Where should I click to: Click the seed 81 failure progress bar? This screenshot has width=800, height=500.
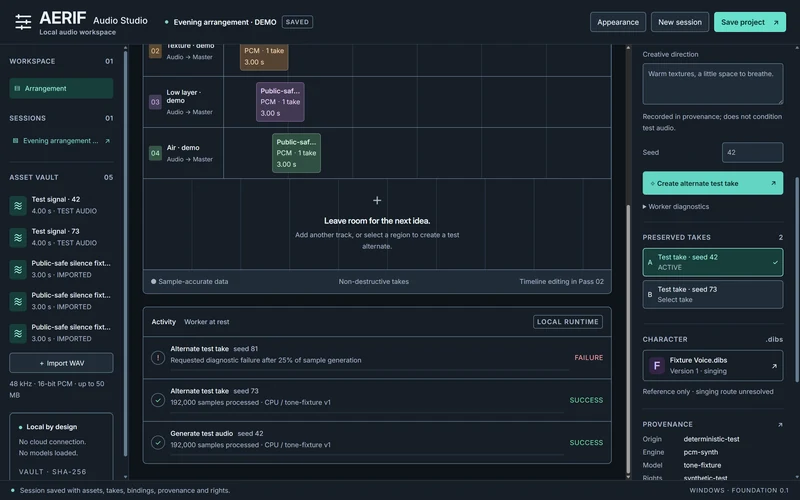click(x=369, y=369)
